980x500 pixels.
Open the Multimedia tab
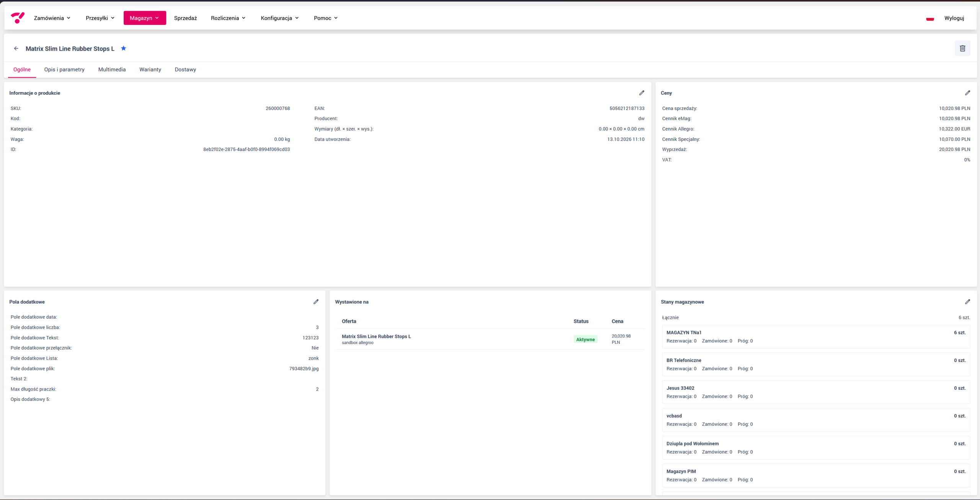[112, 70]
